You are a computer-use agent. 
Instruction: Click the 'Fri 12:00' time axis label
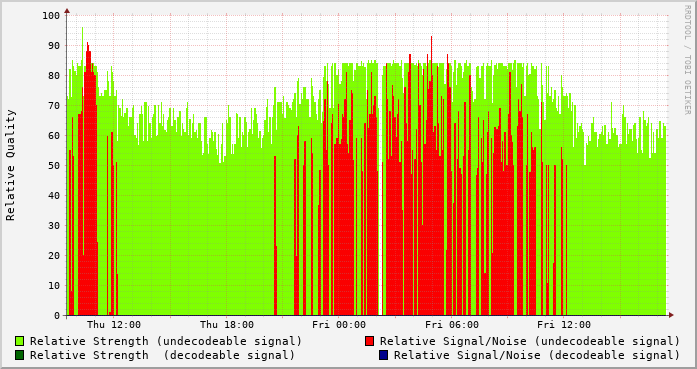564,325
